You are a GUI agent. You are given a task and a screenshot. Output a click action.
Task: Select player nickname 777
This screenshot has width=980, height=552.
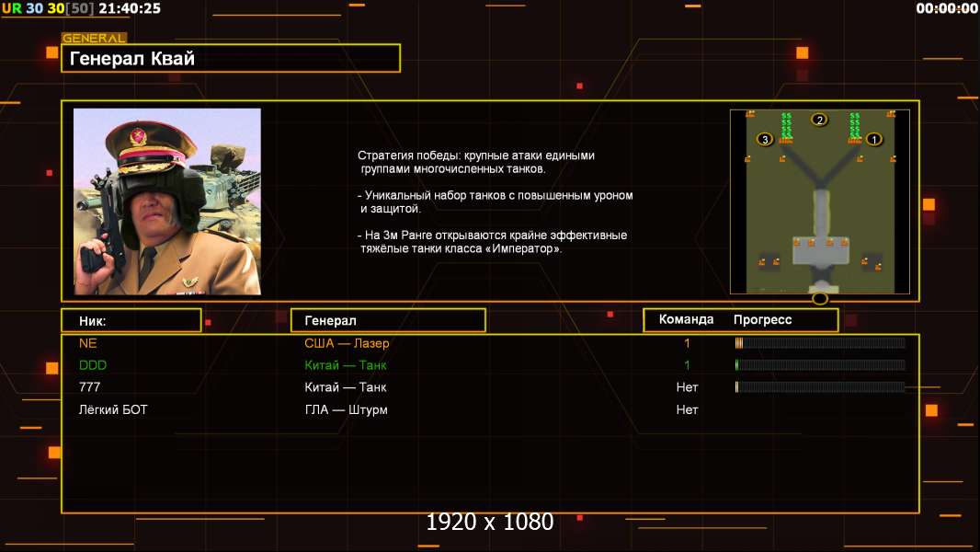click(89, 387)
